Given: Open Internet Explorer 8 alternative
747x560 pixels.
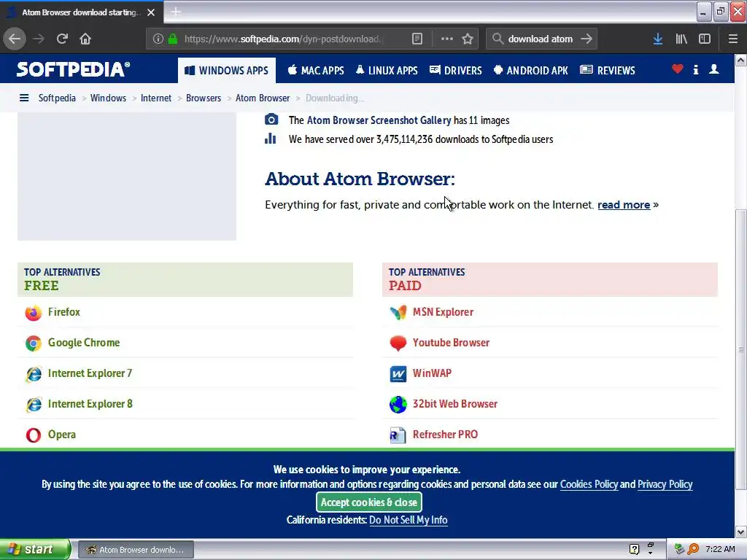Looking at the screenshot, I should click(90, 404).
